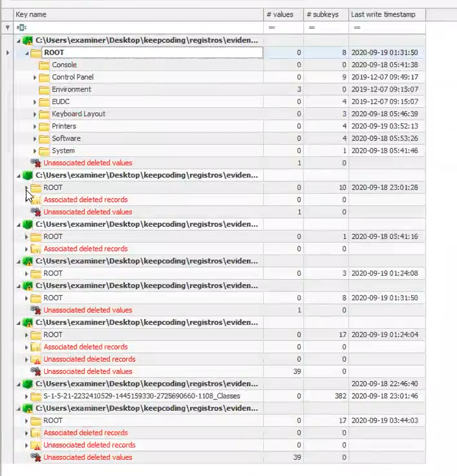The width and height of the screenshot is (457, 476).
Task: Select the System key
Action: tap(63, 150)
